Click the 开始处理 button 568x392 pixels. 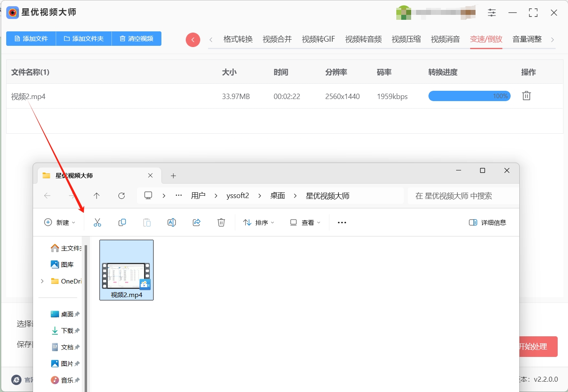pos(538,347)
